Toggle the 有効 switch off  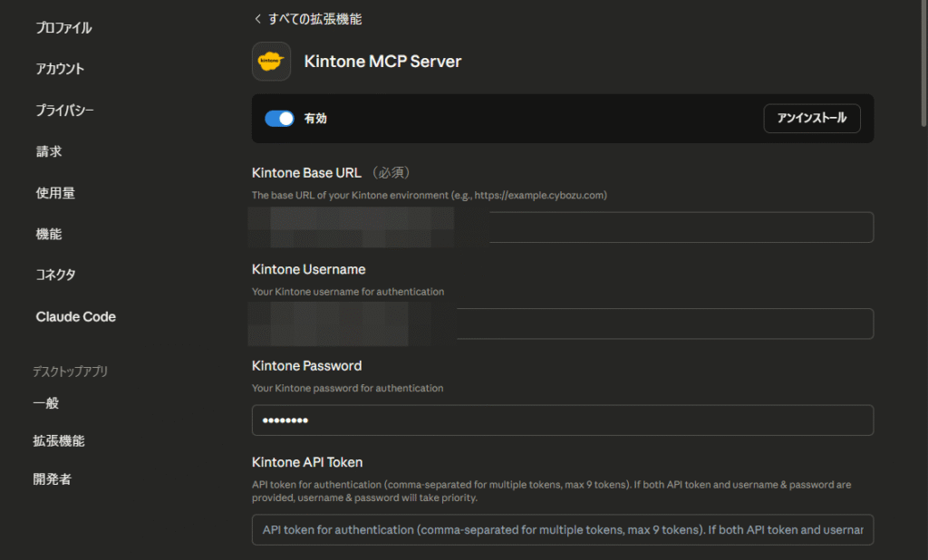[x=279, y=119]
